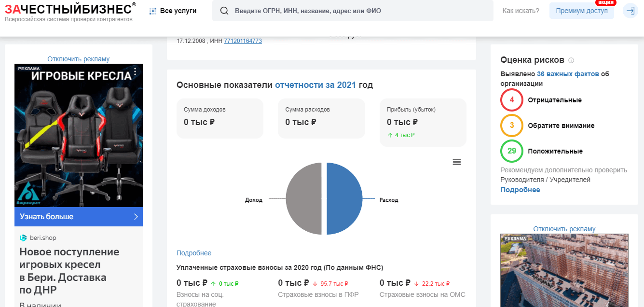The width and height of the screenshot is (644, 307).
Task: Click the orange attention facts circle
Action: [x=512, y=126]
